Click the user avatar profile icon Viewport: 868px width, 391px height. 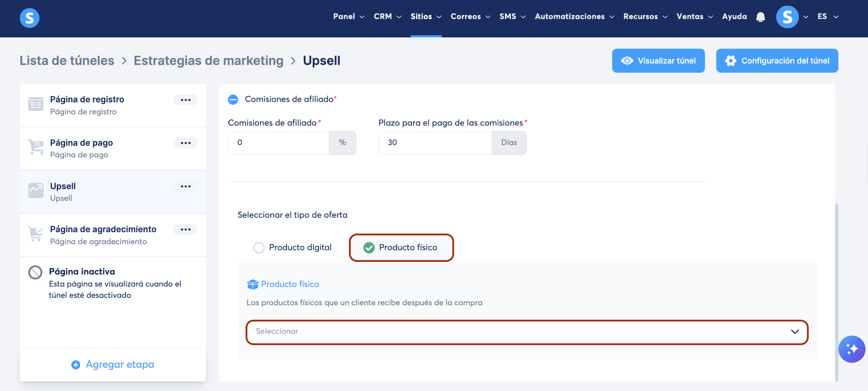787,17
